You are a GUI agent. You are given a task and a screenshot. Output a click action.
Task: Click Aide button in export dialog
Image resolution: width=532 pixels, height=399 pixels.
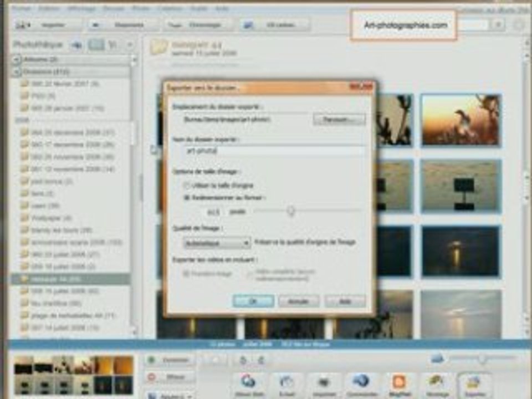click(345, 301)
